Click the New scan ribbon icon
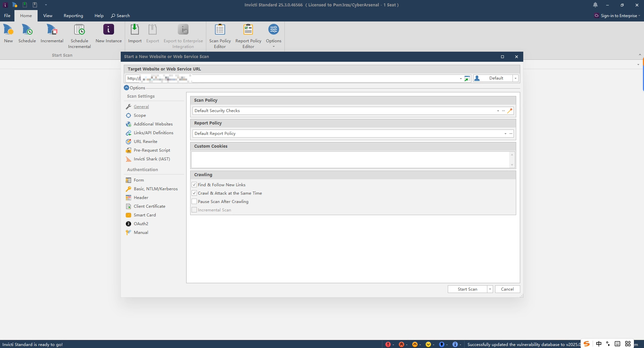Viewport: 644px width, 348px height. pyautogui.click(x=8, y=34)
